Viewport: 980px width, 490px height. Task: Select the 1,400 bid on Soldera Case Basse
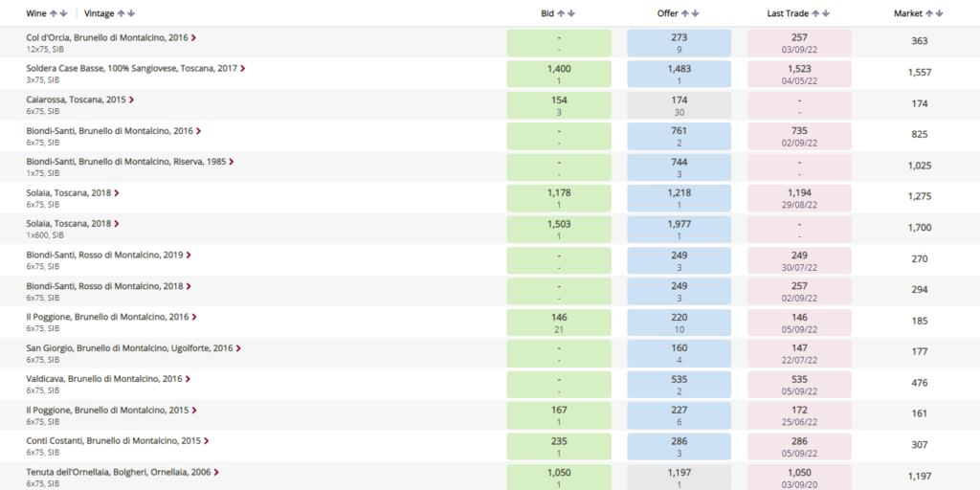click(x=559, y=75)
